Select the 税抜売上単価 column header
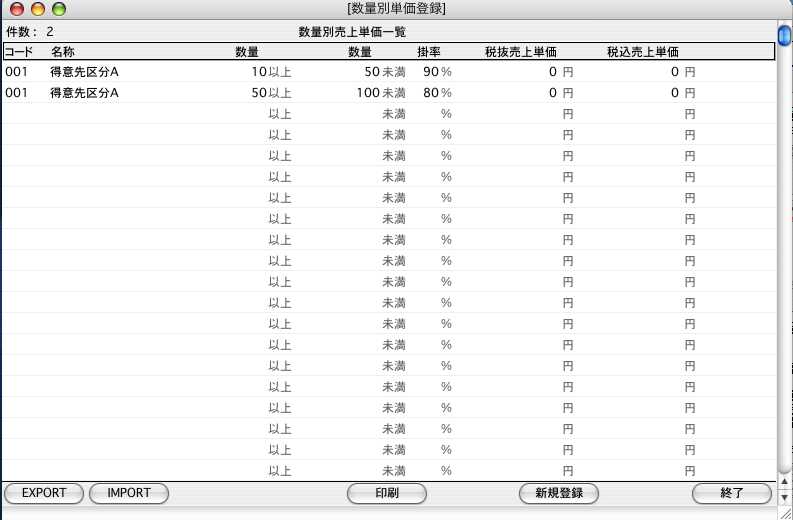793x520 pixels. (x=521, y=52)
